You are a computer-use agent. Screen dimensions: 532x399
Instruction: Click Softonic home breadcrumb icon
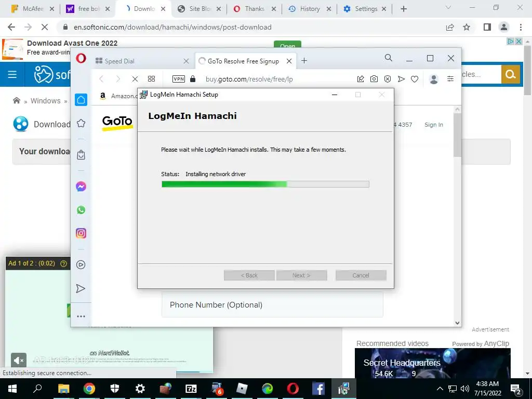16,100
